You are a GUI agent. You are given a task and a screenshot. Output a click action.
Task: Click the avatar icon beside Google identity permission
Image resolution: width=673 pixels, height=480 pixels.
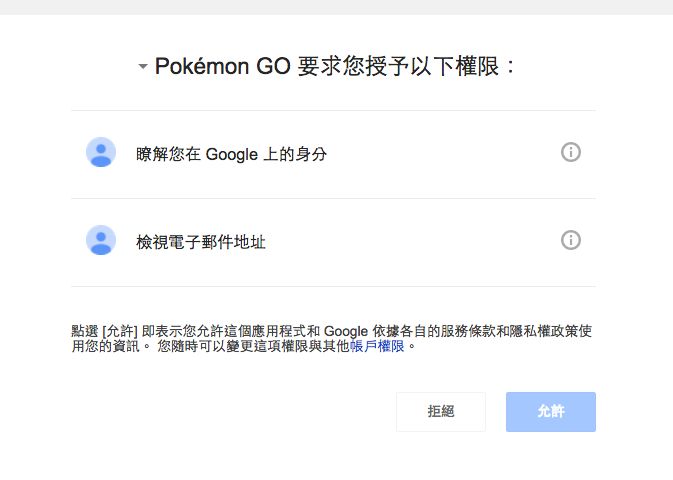pos(101,153)
